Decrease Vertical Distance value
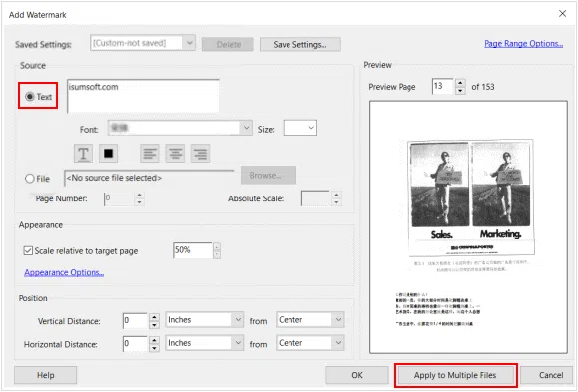This screenshot has width=578, height=392. pyautogui.click(x=154, y=325)
